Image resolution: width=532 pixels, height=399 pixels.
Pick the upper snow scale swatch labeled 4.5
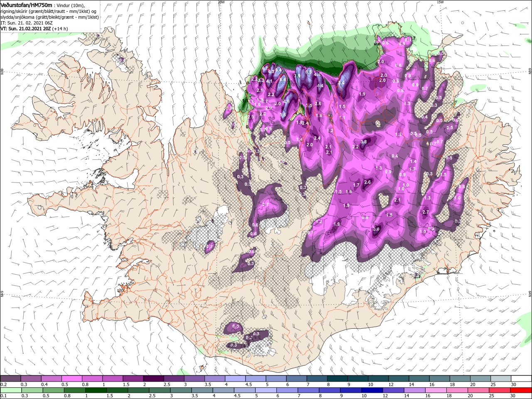pyautogui.click(x=256, y=379)
